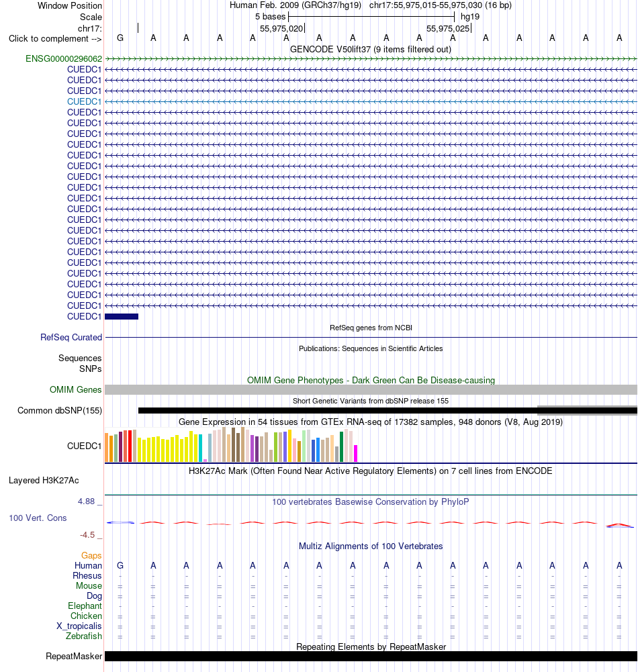The image size is (638, 672).
Task: Click the -4.5 PhyloP lower scale value
Action: [x=87, y=535]
